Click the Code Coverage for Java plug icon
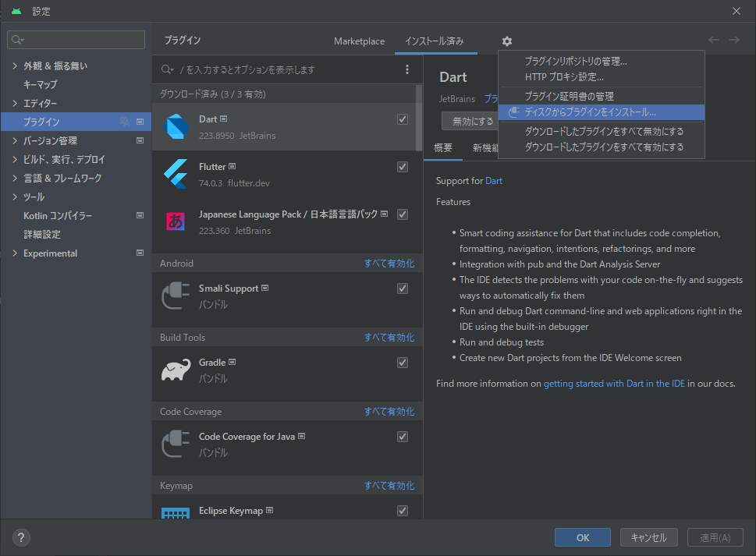The image size is (756, 556). click(x=176, y=444)
